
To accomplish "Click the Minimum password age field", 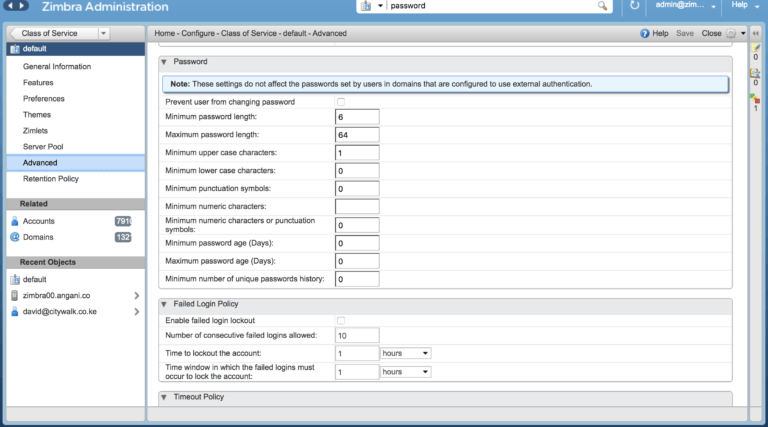I will point(357,243).
